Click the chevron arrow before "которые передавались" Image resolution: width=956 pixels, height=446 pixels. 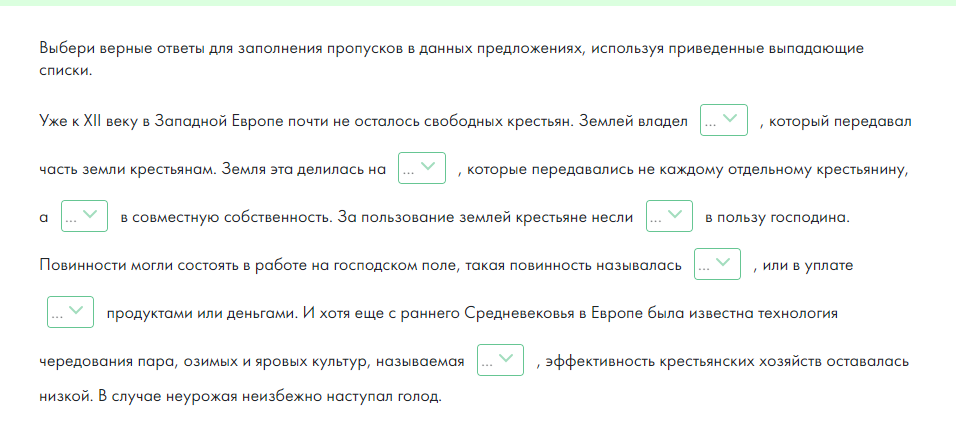tap(430, 166)
